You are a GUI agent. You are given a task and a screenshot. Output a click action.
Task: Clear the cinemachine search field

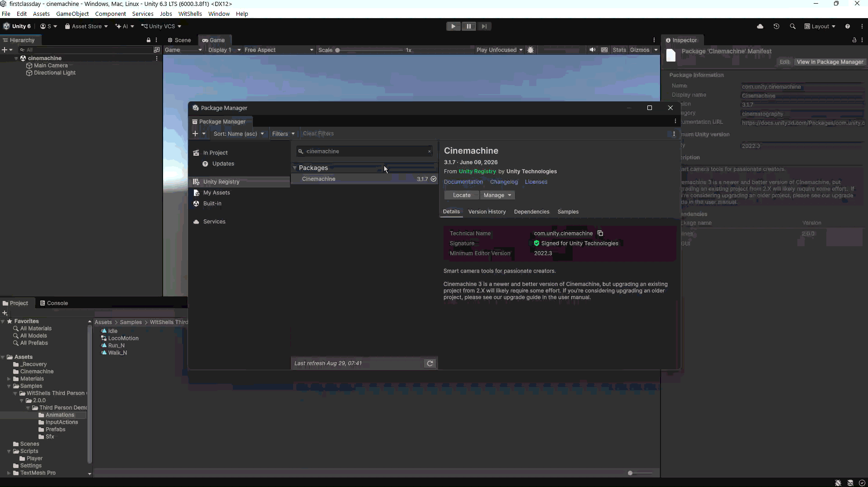(x=429, y=152)
